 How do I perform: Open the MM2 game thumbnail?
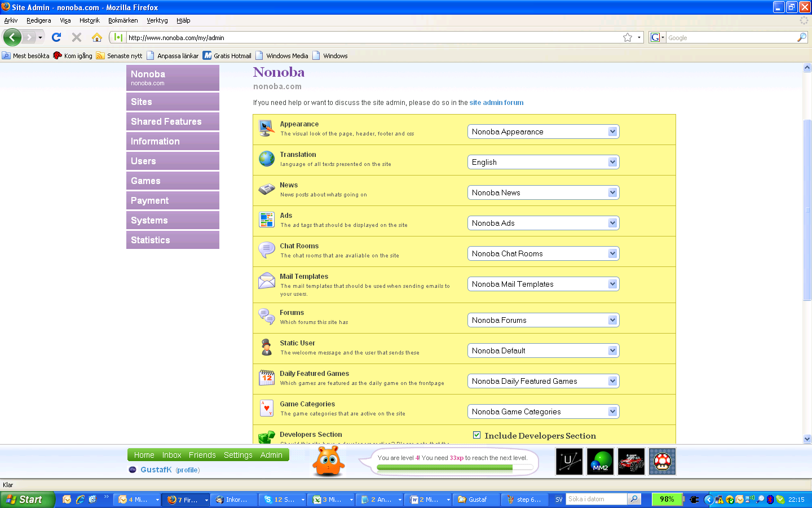coord(601,462)
